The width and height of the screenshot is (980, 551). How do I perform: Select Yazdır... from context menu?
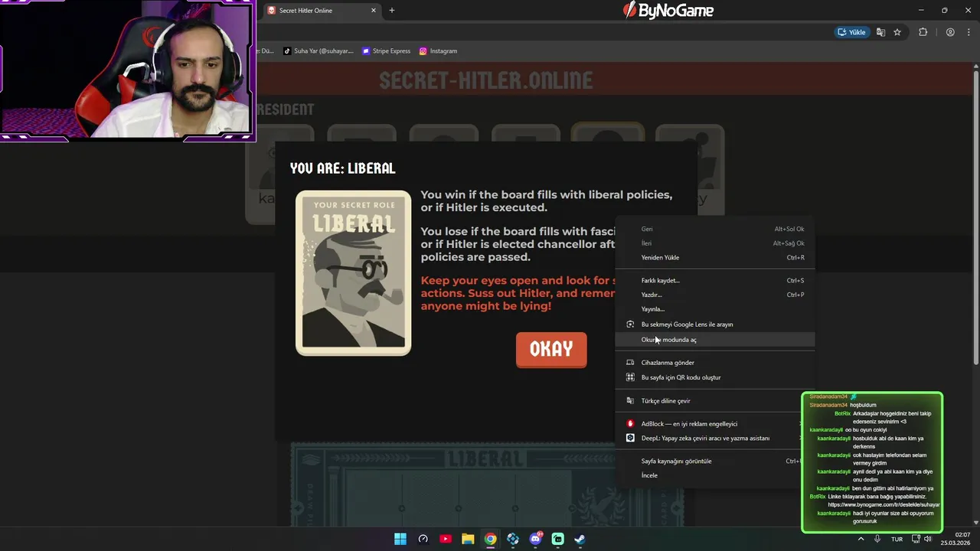point(715,295)
